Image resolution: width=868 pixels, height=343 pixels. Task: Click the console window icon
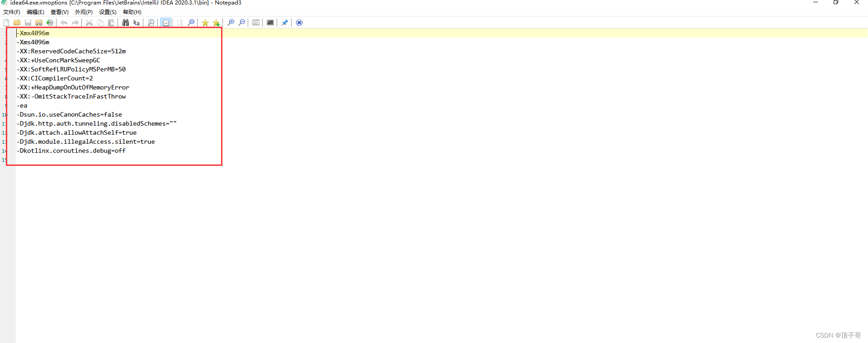click(x=270, y=23)
